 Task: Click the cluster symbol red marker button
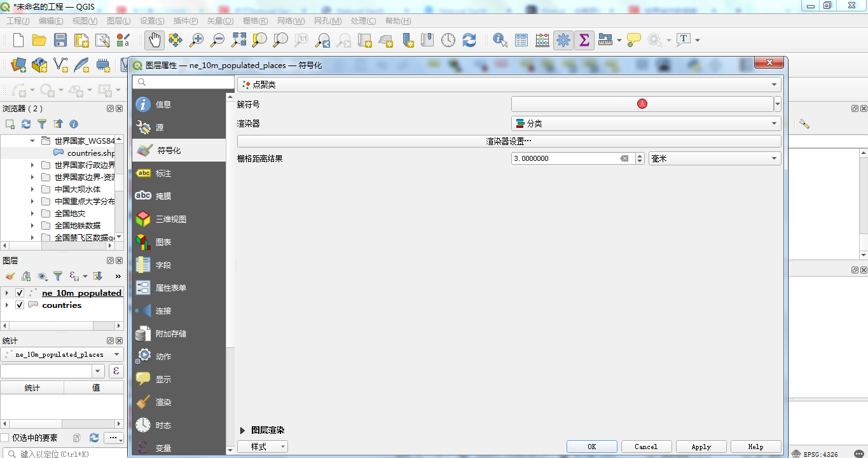coord(642,104)
